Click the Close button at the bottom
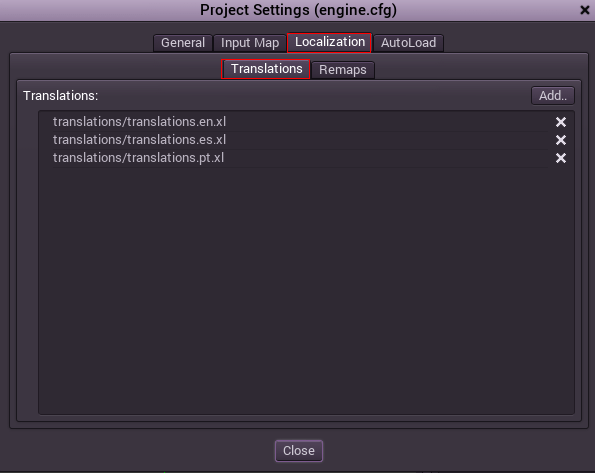595x473 pixels. [299, 451]
